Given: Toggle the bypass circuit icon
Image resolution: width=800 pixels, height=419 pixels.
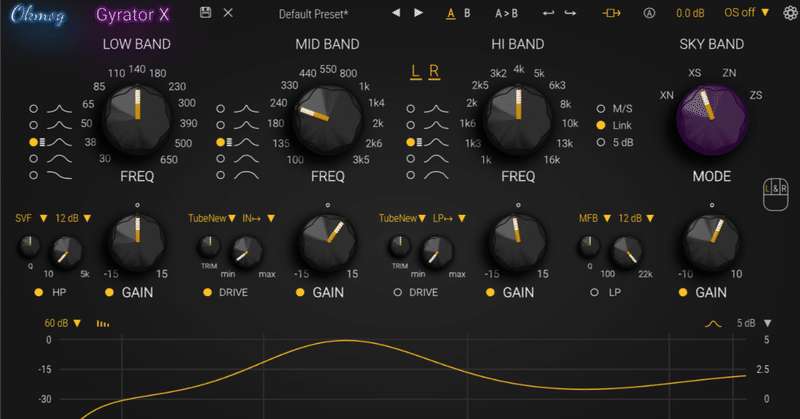Looking at the screenshot, I should click(x=611, y=13).
